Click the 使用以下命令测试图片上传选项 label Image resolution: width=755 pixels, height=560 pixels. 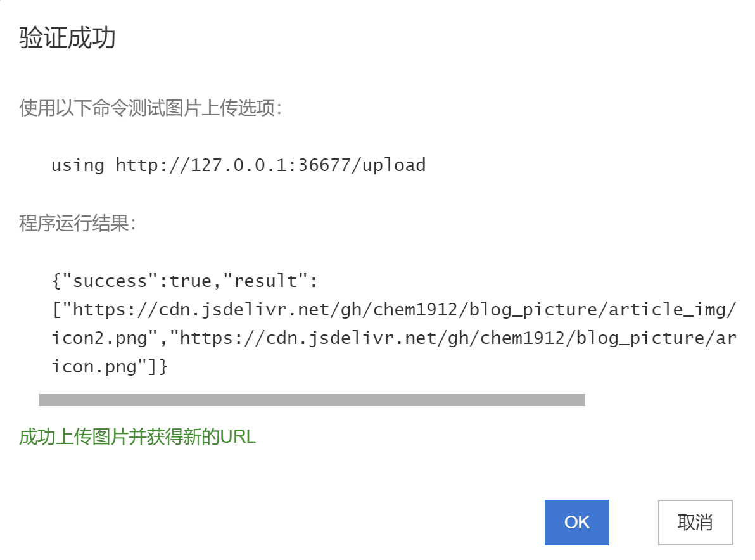pos(150,108)
